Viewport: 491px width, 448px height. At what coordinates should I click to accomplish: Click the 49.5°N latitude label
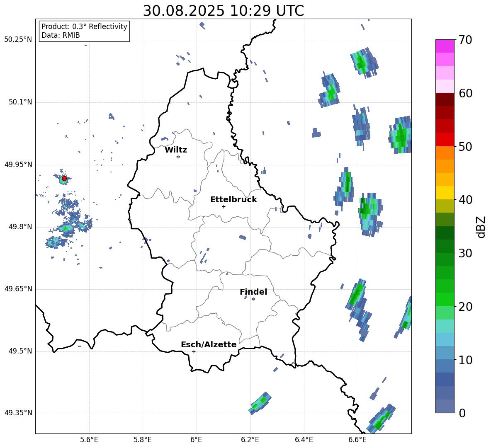point(20,351)
